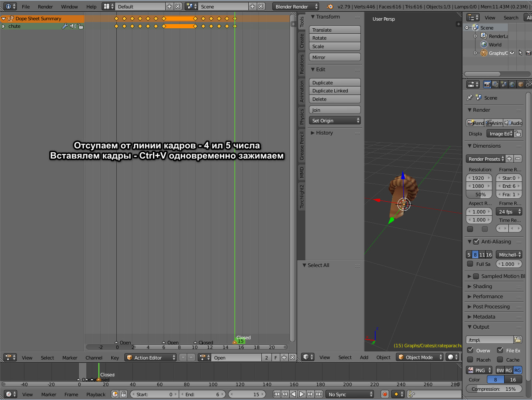Unlink action with X beside Open action
Screen dimensions: 532x400
292,357
